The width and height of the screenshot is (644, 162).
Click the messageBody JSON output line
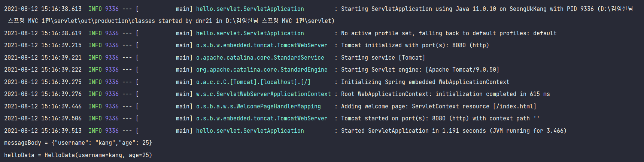pyautogui.click(x=78, y=143)
